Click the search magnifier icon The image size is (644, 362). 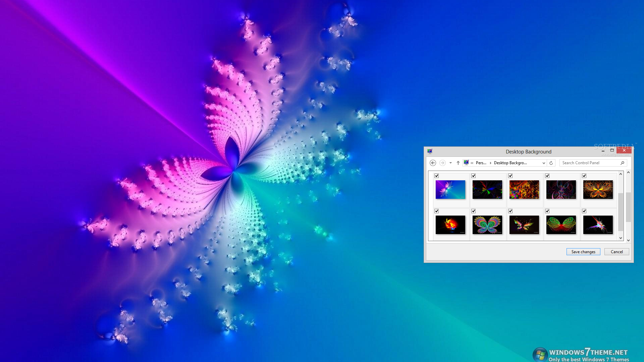pos(623,163)
